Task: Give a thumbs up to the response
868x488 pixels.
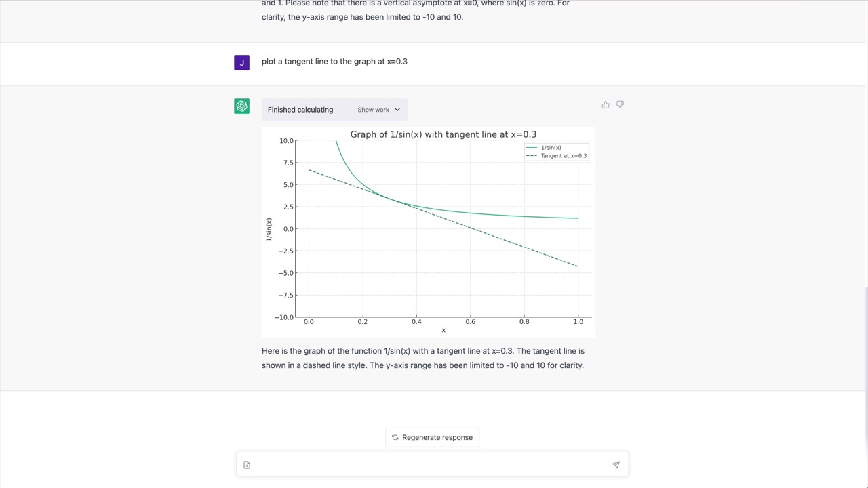Action: (605, 104)
